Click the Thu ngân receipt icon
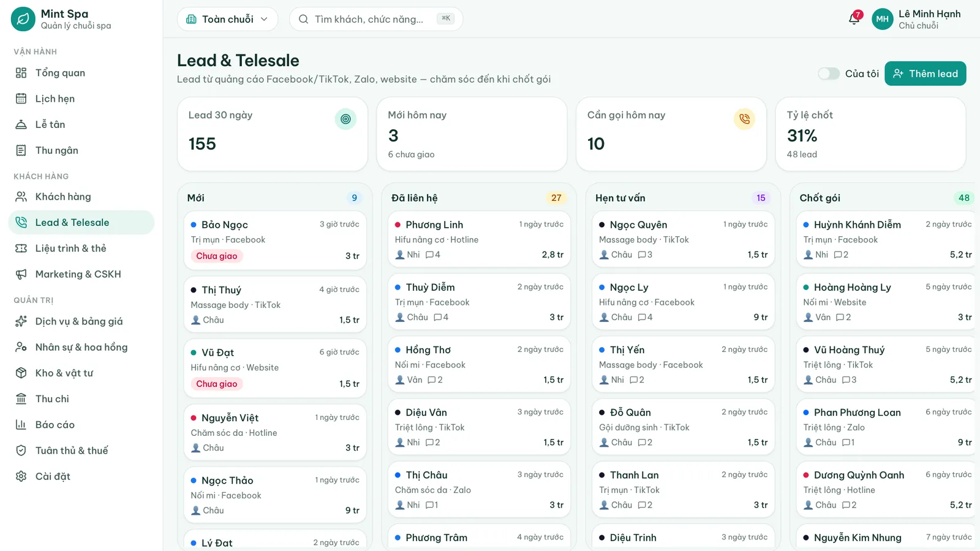This screenshot has width=980, height=551. coord(21,150)
